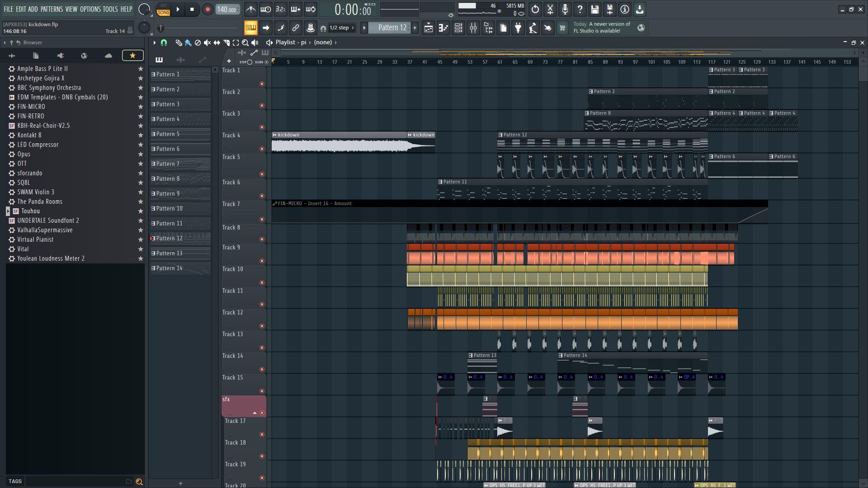Click the newer version available notification

602,28
